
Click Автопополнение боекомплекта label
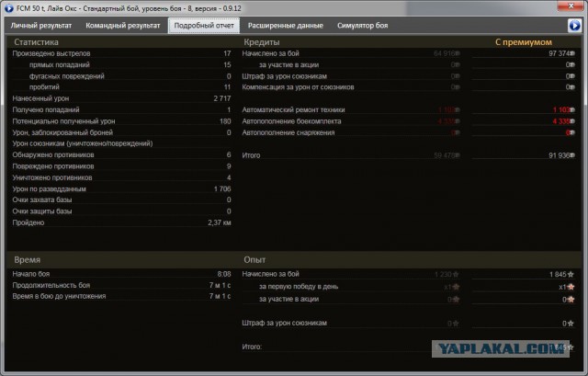[x=291, y=121]
